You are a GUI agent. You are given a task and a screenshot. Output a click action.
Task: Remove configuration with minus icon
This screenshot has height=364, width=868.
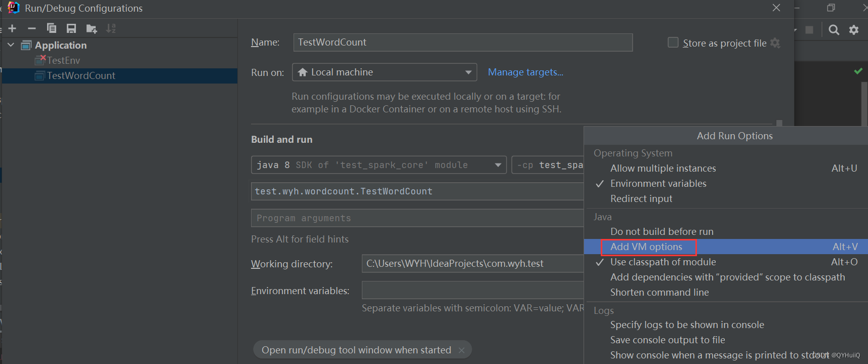pyautogui.click(x=32, y=28)
